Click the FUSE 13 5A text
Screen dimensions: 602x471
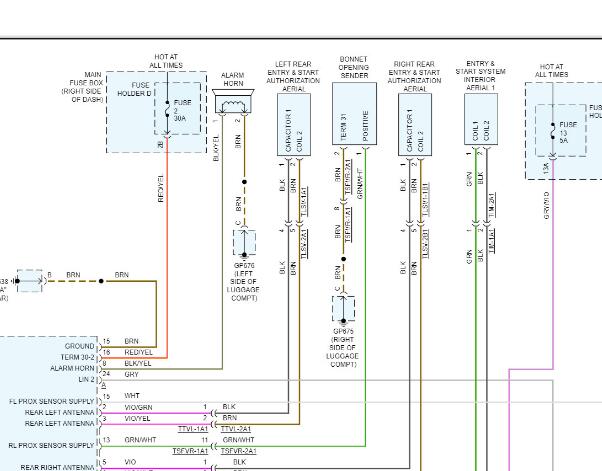pos(568,132)
